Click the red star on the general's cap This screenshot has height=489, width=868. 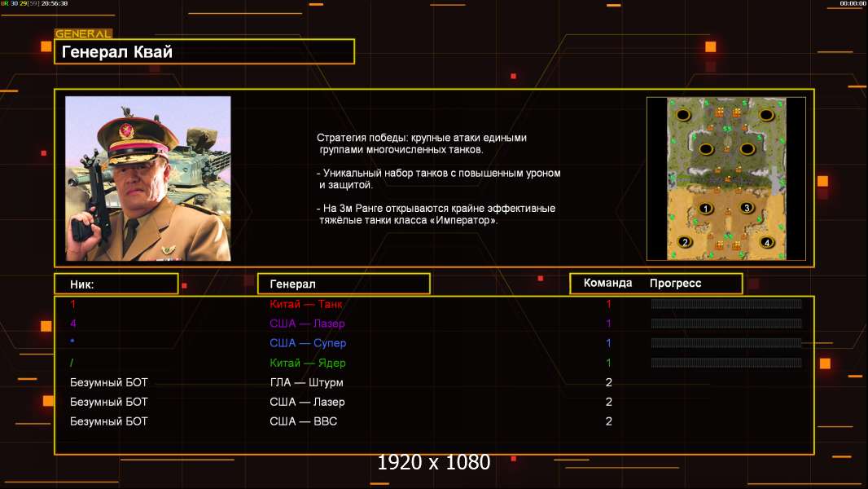(127, 130)
